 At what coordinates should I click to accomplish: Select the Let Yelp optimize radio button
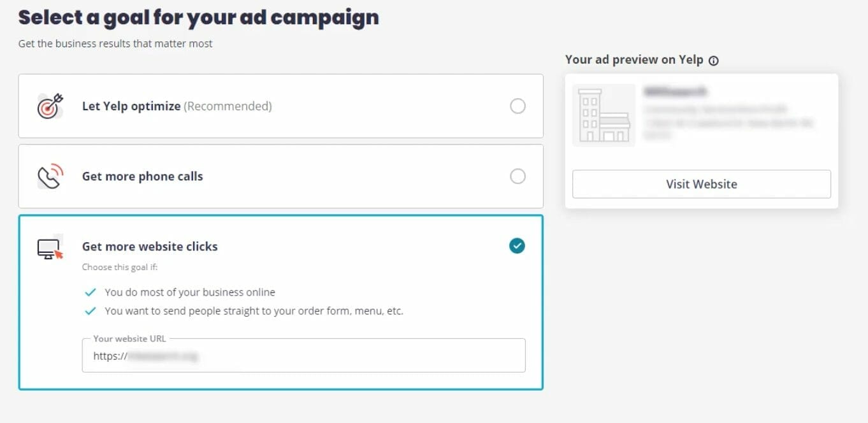coord(517,106)
